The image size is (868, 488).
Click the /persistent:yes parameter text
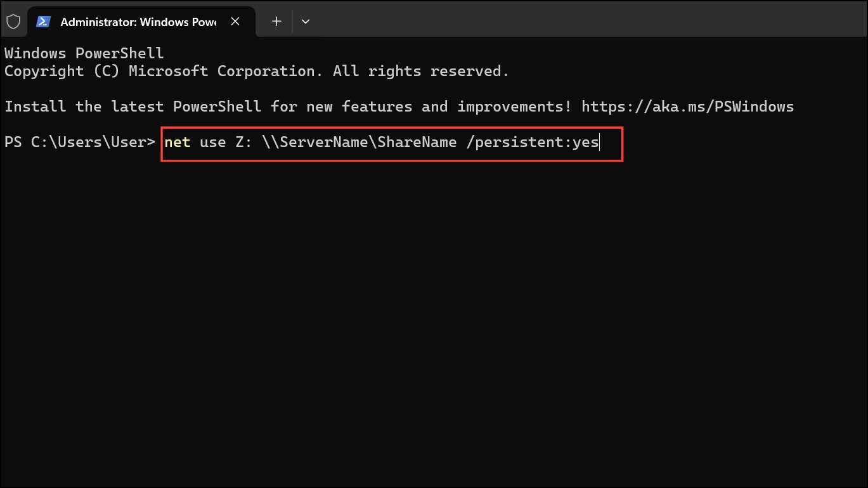pyautogui.click(x=533, y=142)
